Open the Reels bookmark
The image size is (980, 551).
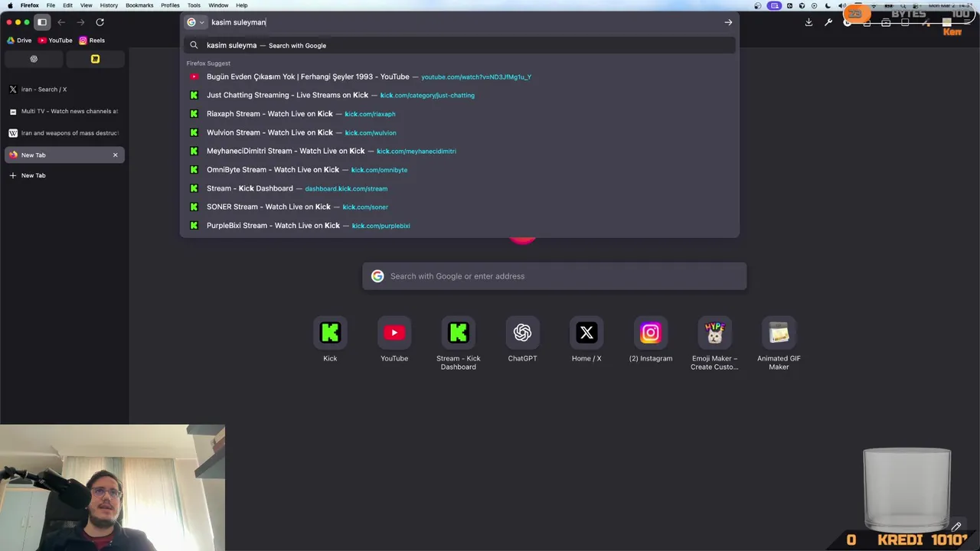click(92, 41)
